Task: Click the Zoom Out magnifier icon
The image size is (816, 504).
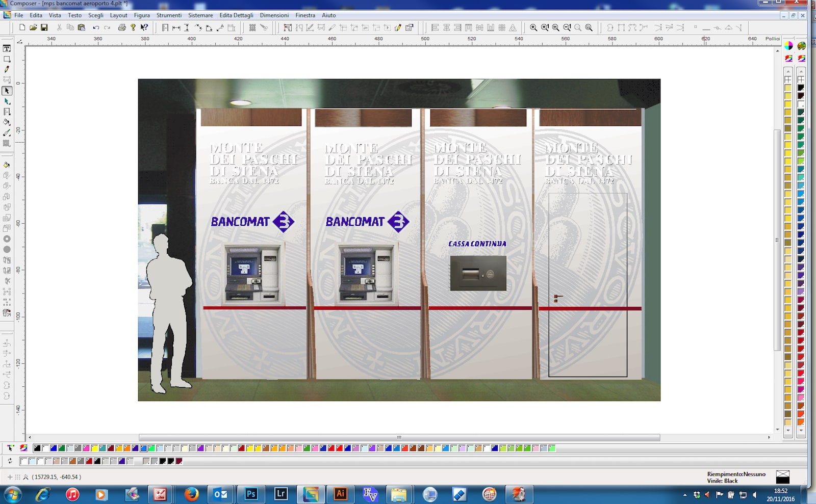Action: [x=555, y=28]
